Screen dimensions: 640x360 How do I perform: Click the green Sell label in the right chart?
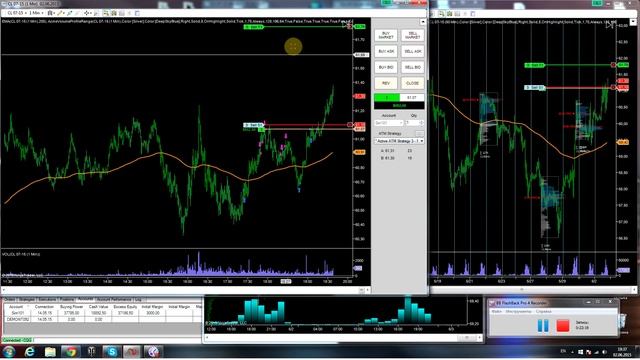[535, 65]
